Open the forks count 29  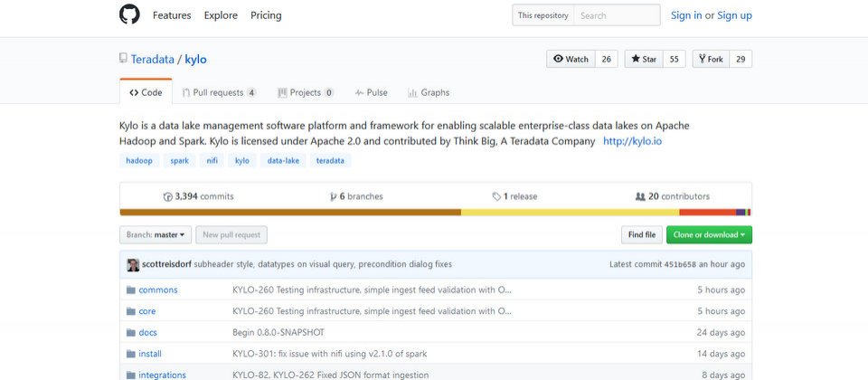tap(741, 59)
